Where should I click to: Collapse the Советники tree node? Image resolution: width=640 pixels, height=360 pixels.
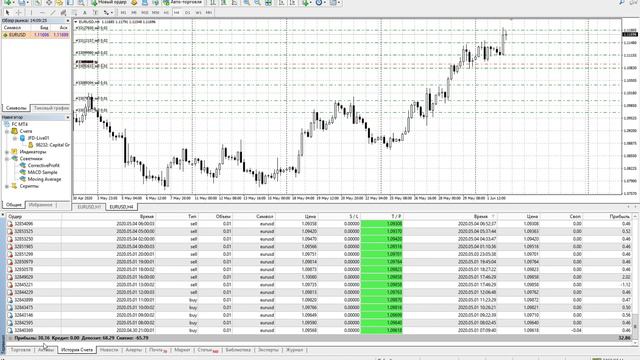[x=7, y=159]
